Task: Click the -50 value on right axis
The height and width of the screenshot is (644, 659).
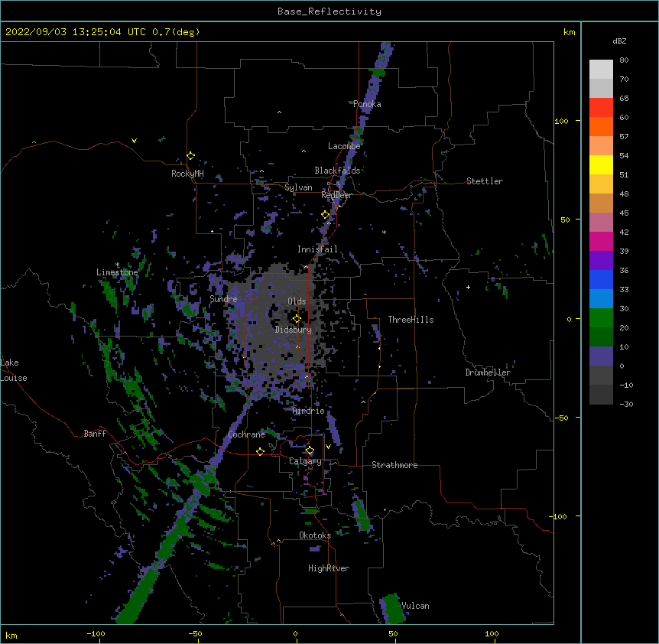Action: [561, 418]
